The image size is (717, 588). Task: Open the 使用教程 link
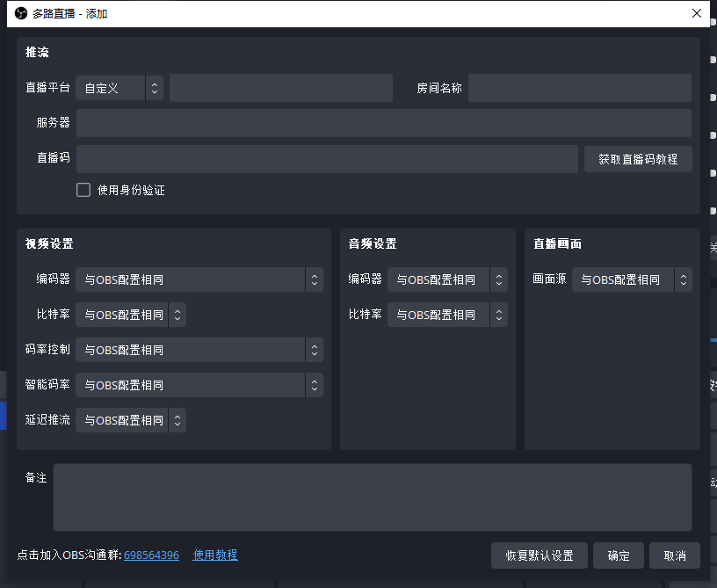(x=215, y=555)
